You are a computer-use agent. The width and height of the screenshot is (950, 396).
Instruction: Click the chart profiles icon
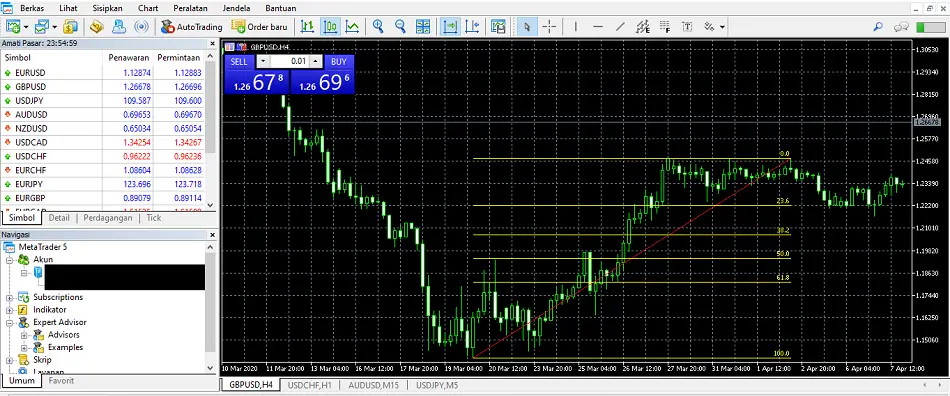click(41, 27)
